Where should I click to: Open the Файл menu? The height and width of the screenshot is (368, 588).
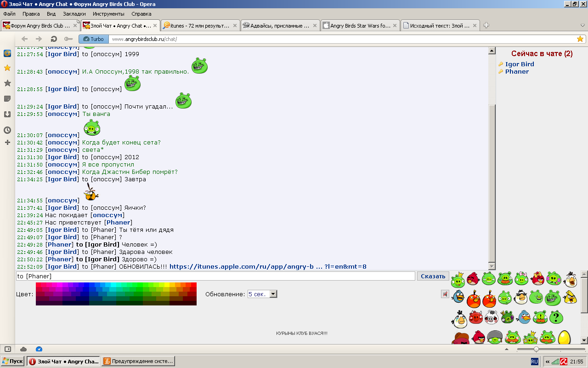click(x=9, y=14)
